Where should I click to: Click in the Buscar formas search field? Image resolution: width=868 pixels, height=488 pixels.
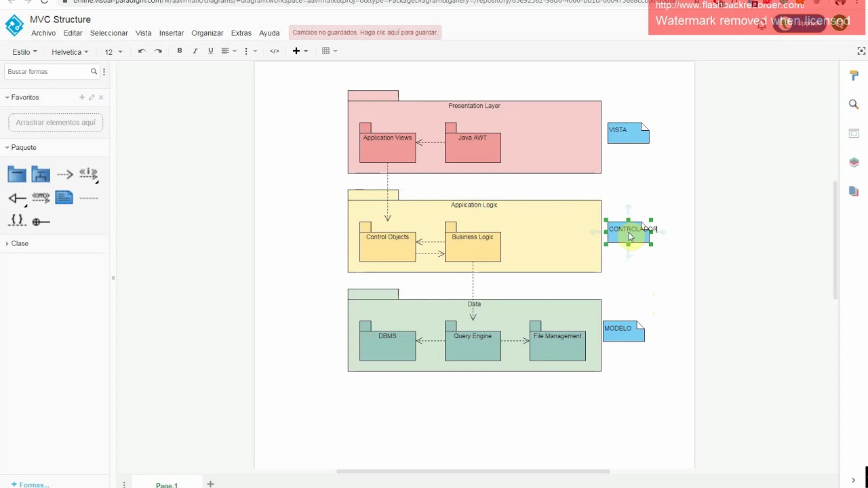click(47, 72)
